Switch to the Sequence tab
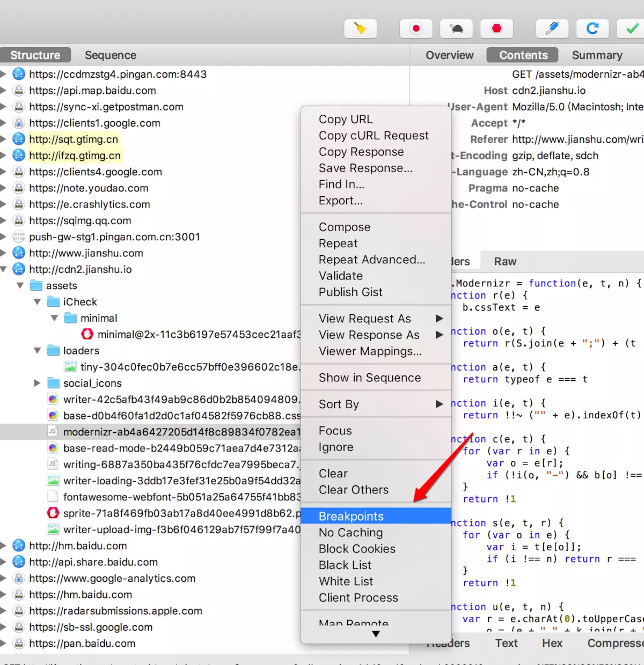 point(111,55)
